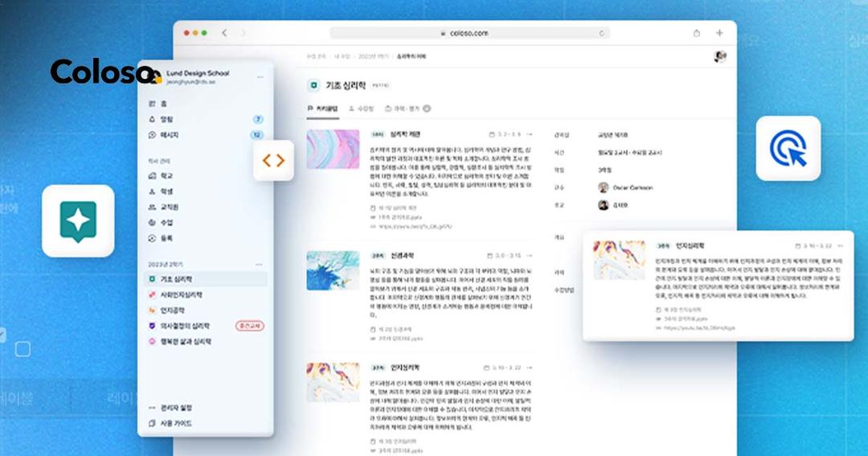
Task: Open the user profile avatar at top right
Action: tap(719, 56)
